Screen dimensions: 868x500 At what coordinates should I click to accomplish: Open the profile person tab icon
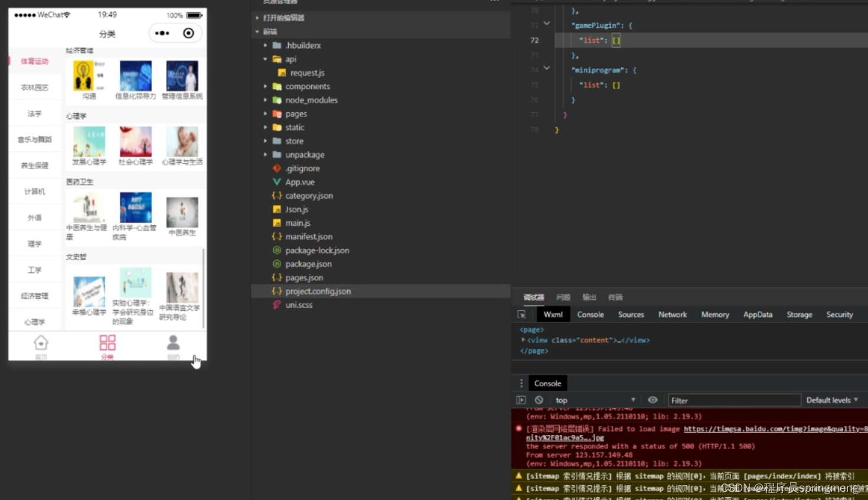click(x=173, y=343)
